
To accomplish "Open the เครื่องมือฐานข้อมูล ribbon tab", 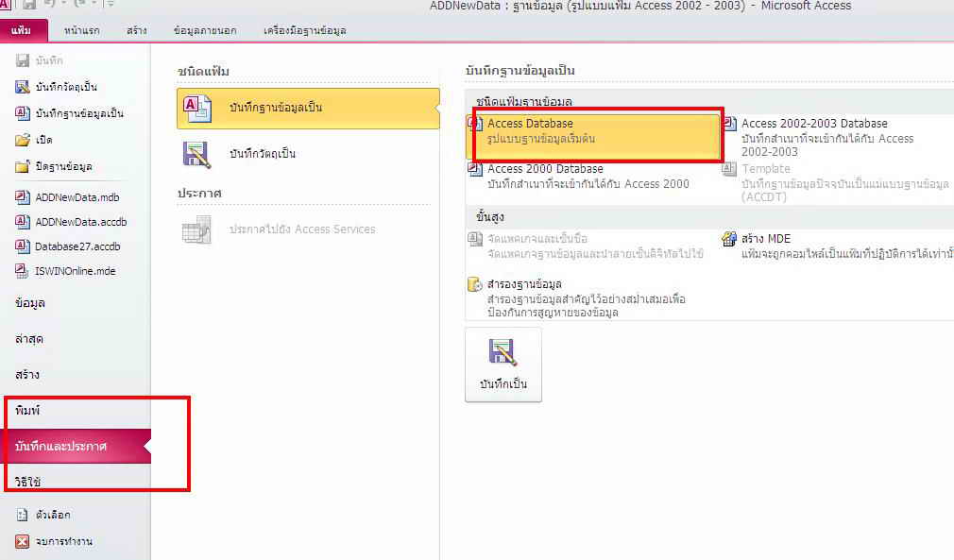I will click(305, 30).
